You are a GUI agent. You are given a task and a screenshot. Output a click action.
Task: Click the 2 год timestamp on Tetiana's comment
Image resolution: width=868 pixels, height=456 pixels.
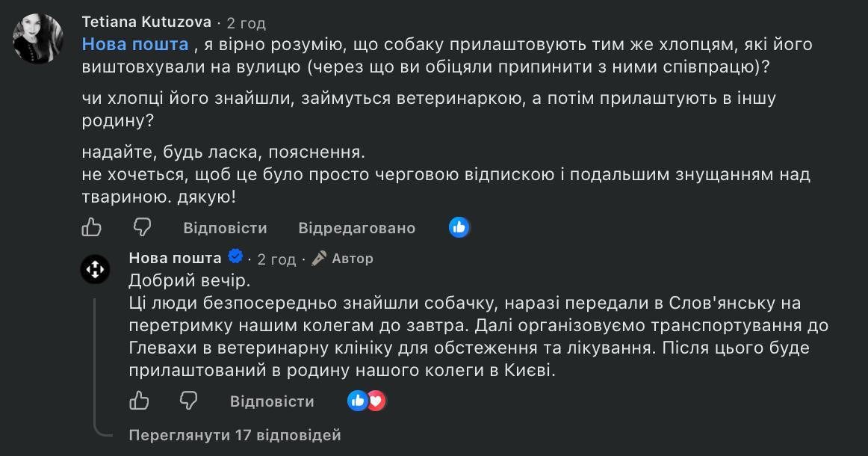[x=247, y=23]
